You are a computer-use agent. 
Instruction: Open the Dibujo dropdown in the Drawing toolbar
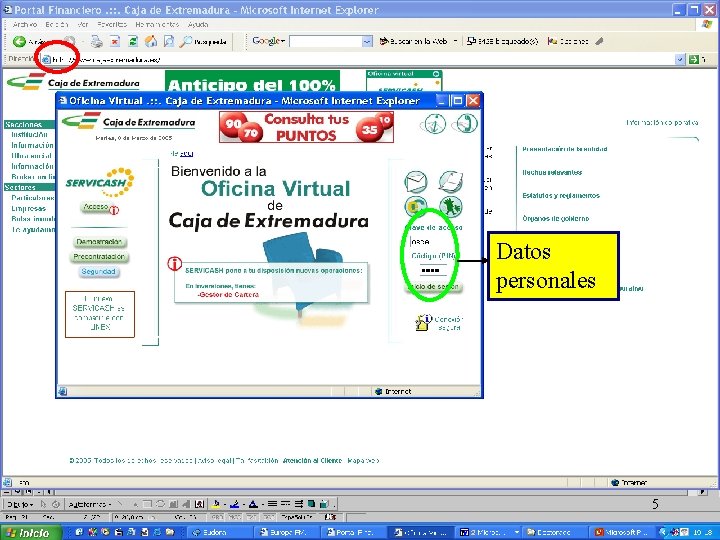pyautogui.click(x=20, y=504)
